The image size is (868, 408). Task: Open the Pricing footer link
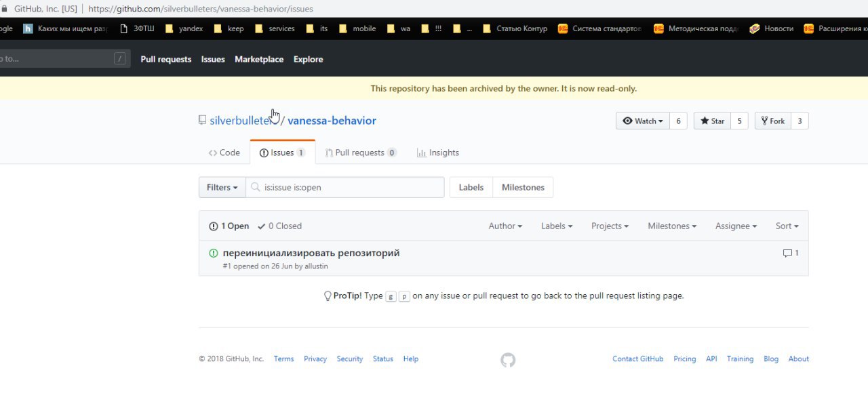[x=685, y=359]
